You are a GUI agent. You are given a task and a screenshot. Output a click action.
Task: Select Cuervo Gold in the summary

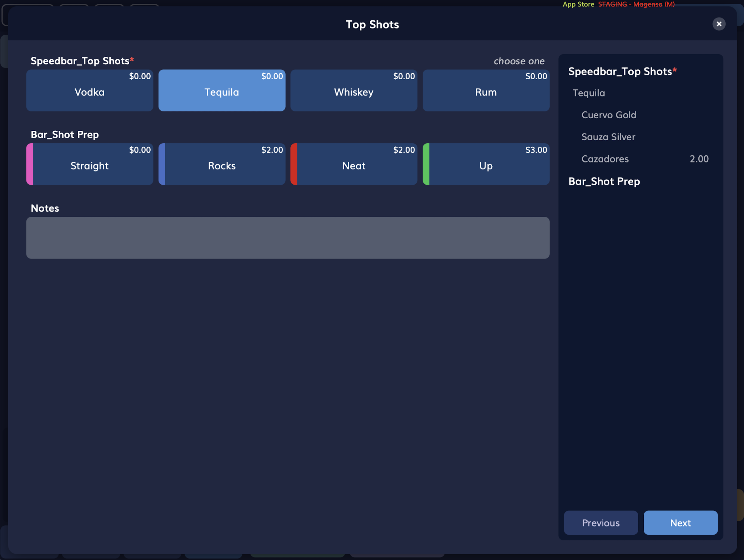click(x=609, y=115)
